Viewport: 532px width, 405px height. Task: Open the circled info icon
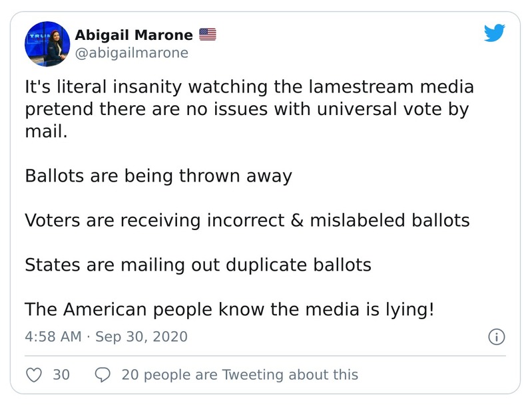[496, 337]
